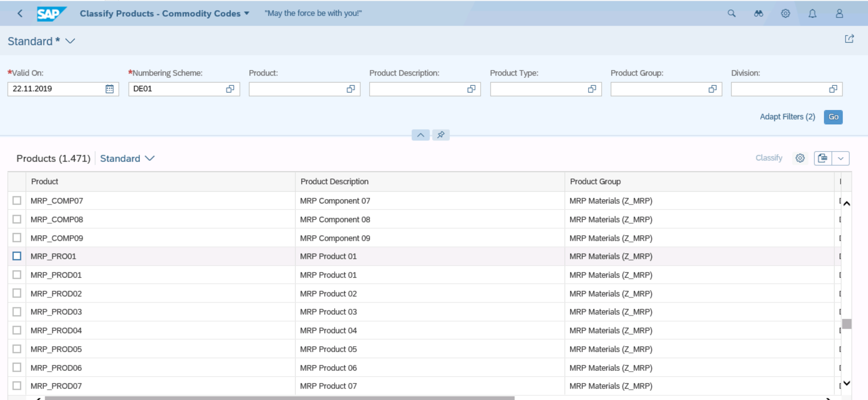Select the MRP_PRO01 row checkbox
The height and width of the screenshot is (400, 868).
(x=17, y=256)
